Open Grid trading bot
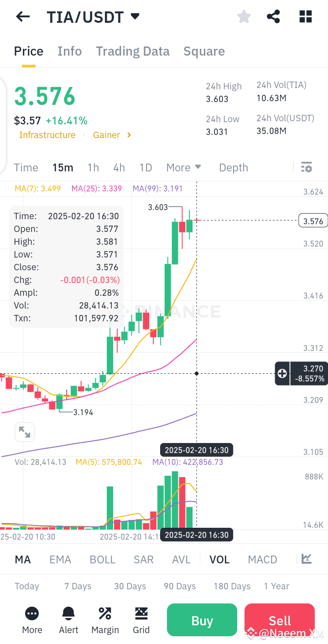The height and width of the screenshot is (644, 328). 141,620
